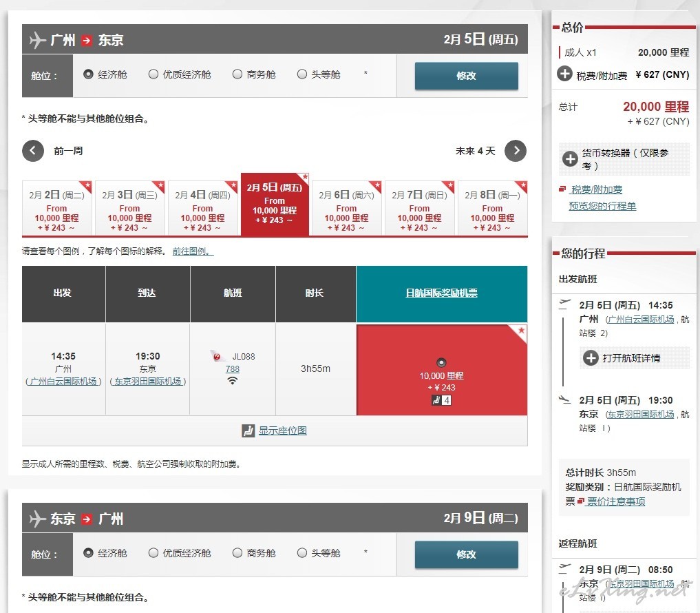Click the JAL logo next to JL088
Screen dimensions: 700x613
click(x=218, y=356)
